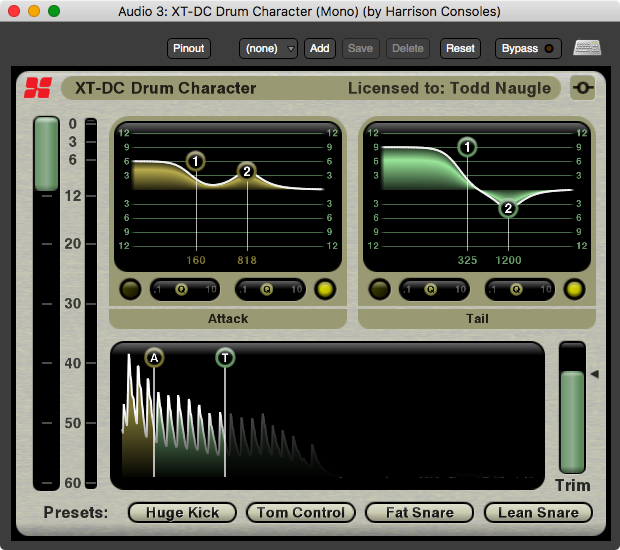Grab the T tail time marker
This screenshot has height=550, width=620.
coord(225,358)
